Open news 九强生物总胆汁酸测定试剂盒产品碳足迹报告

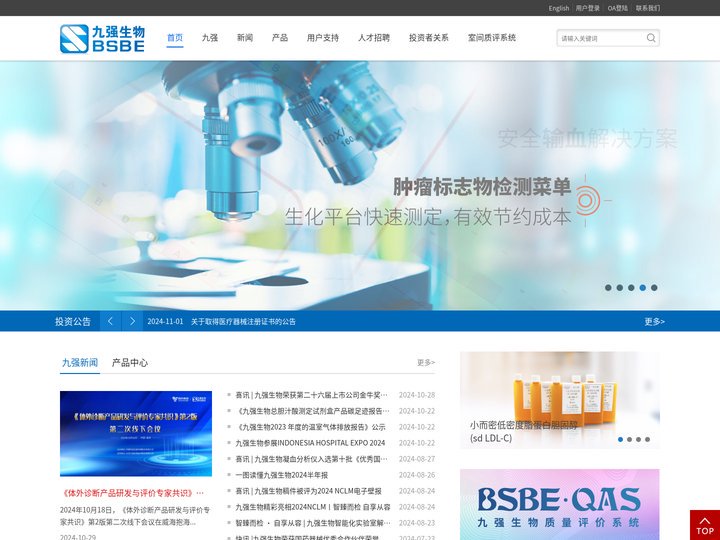coord(312,411)
